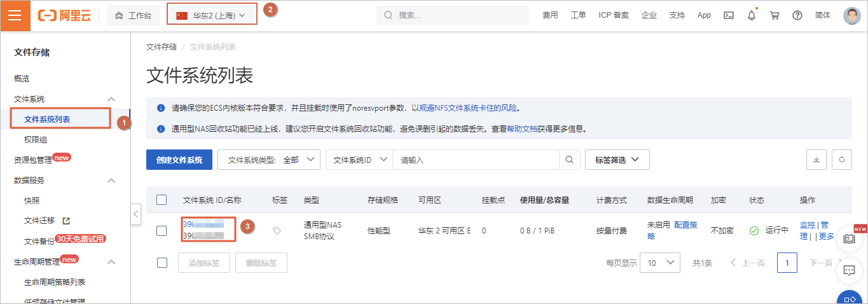Click the 创建文件系统 button

(x=179, y=160)
